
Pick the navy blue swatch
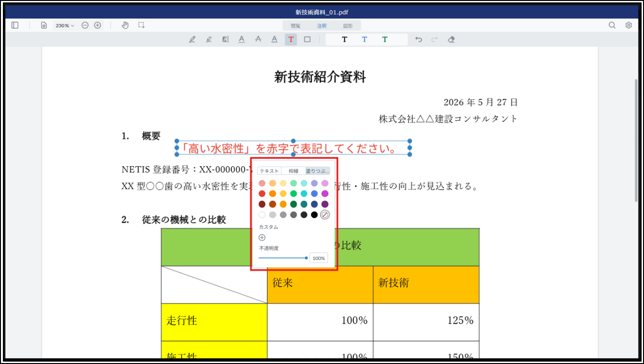tap(314, 204)
